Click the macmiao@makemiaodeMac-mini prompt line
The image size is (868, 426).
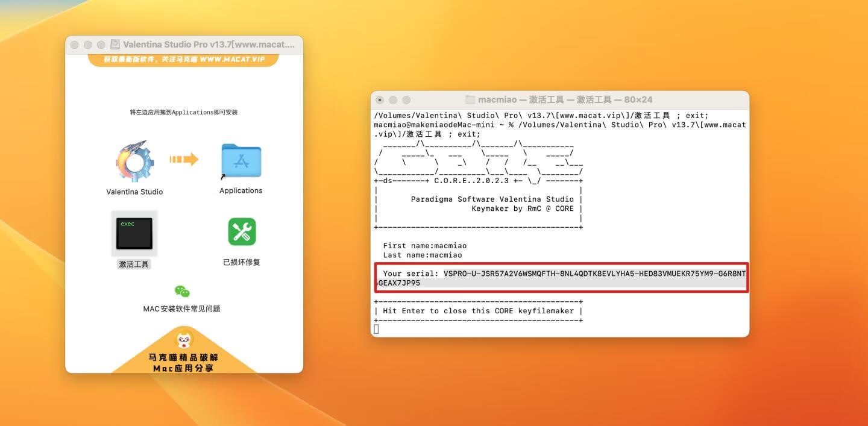(x=560, y=125)
